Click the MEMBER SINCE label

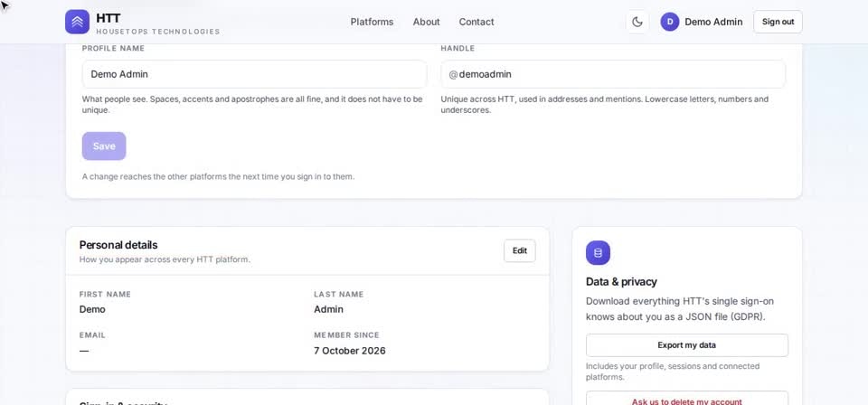tap(346, 335)
